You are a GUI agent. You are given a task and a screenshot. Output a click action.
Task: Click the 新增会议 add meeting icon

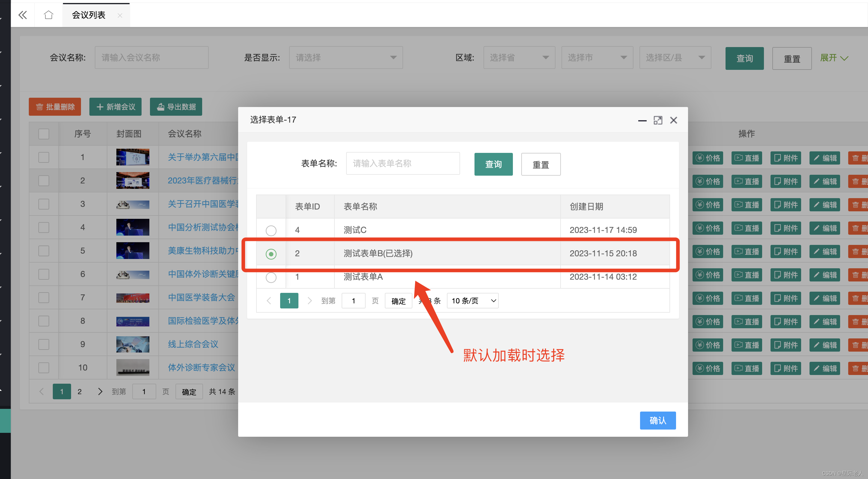115,107
